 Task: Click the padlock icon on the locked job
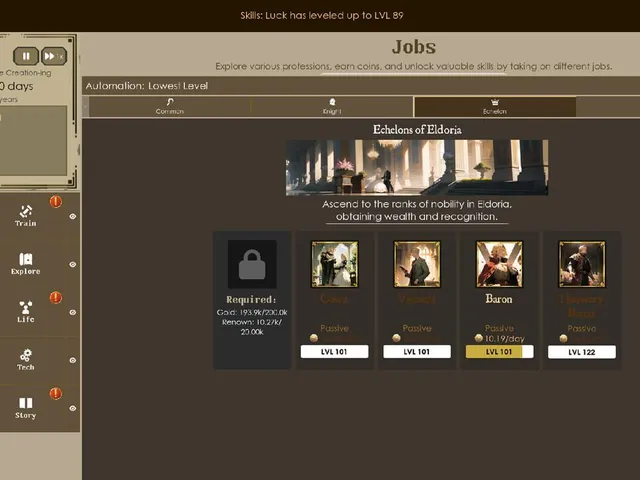[252, 264]
